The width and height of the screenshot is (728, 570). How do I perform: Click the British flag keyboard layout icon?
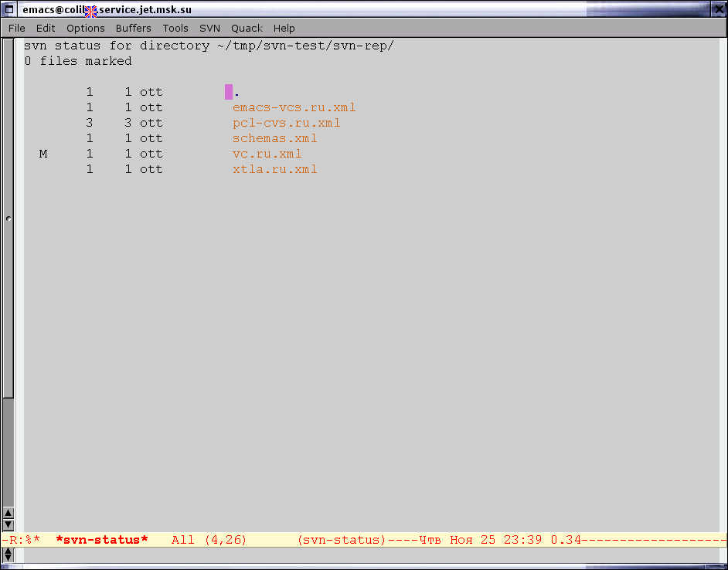[x=90, y=11]
